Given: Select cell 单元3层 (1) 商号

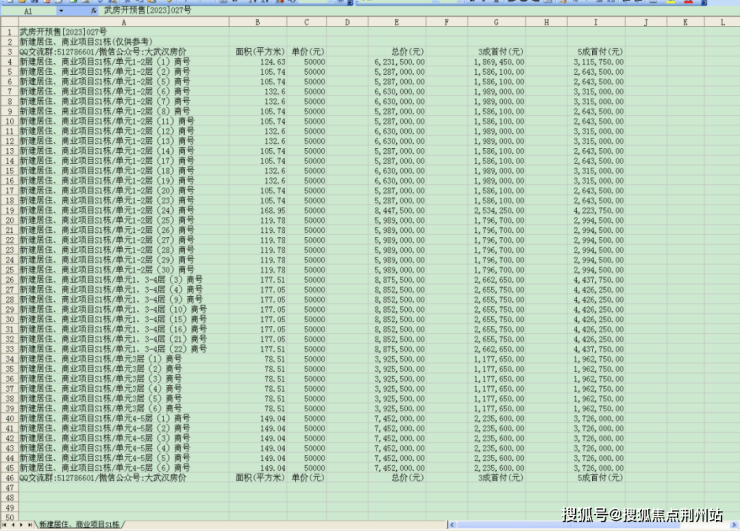Looking at the screenshot, I should (124, 359).
